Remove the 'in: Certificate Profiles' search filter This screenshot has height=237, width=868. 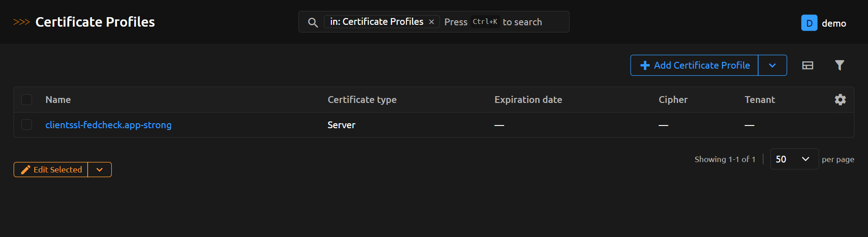pos(431,22)
